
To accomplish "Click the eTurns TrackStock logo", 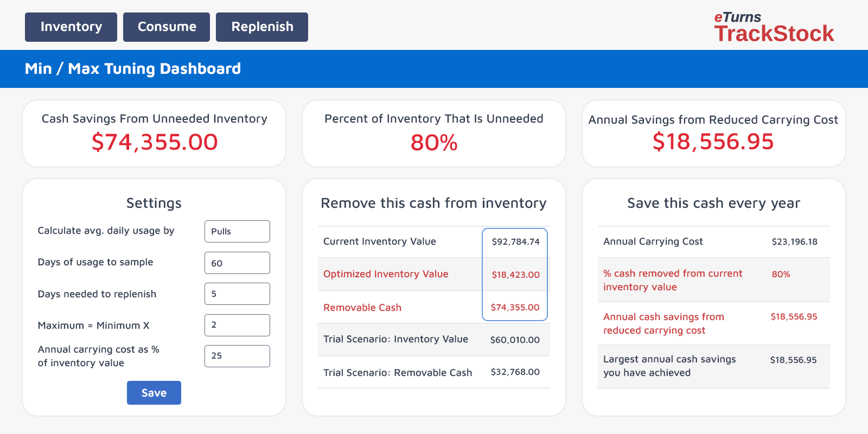I will pyautogui.click(x=774, y=27).
